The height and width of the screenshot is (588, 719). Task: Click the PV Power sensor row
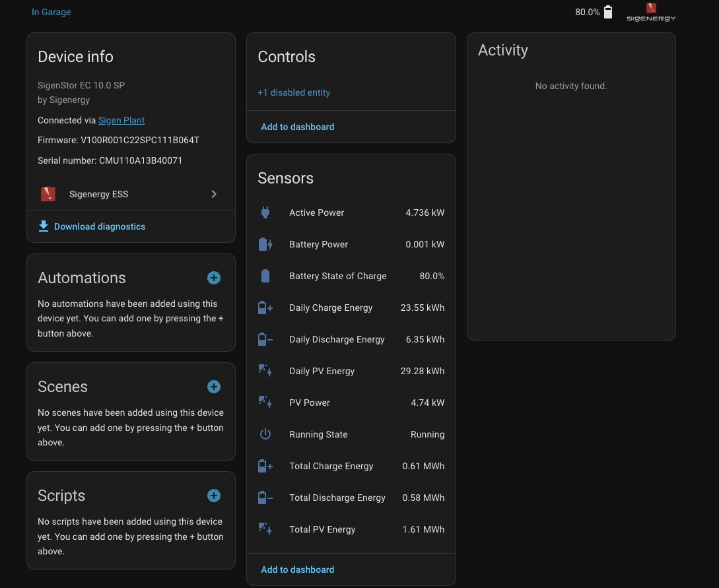351,403
